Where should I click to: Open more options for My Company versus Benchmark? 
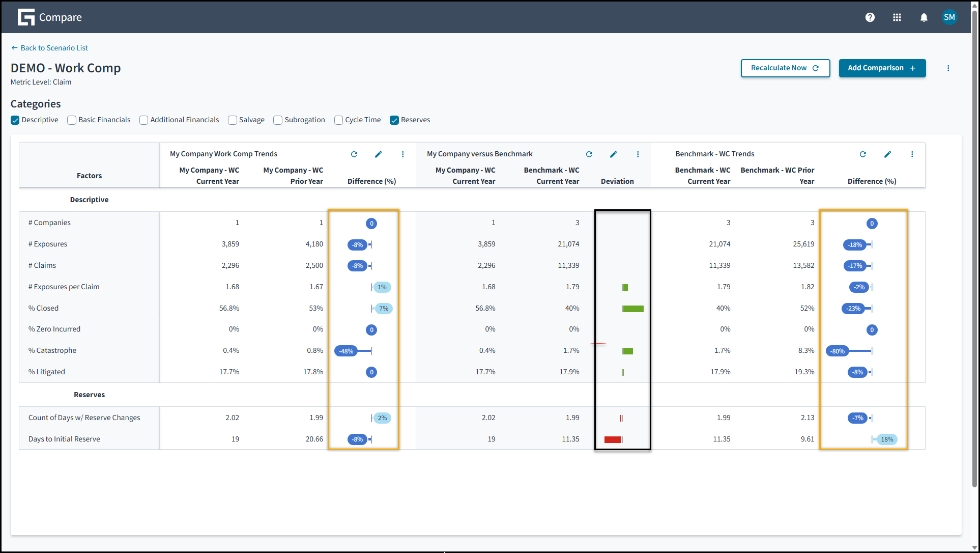638,154
